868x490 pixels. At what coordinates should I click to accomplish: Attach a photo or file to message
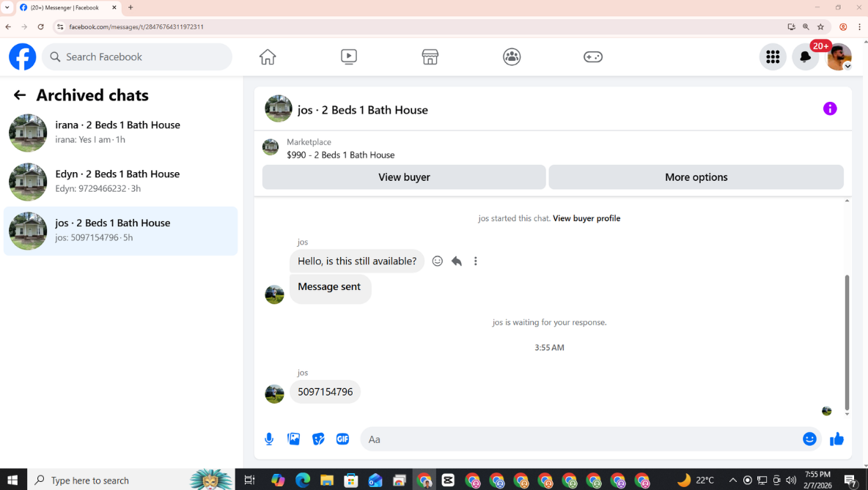coord(294,439)
